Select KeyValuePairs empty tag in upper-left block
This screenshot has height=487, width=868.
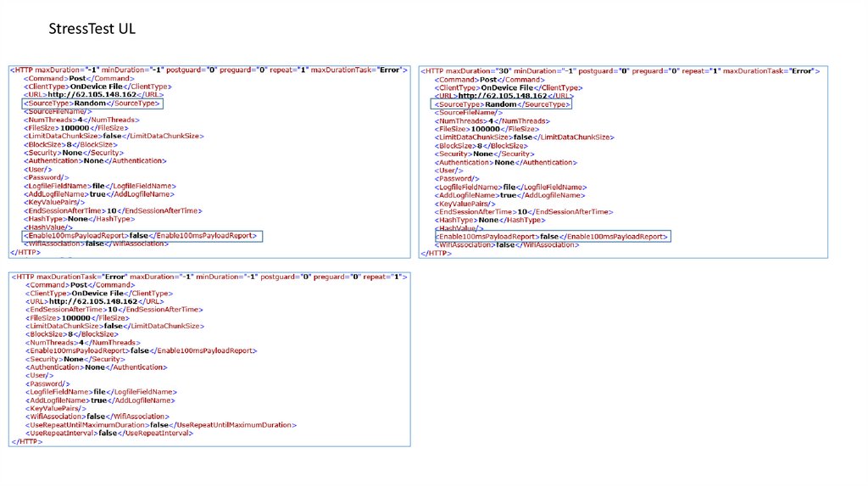54,203
